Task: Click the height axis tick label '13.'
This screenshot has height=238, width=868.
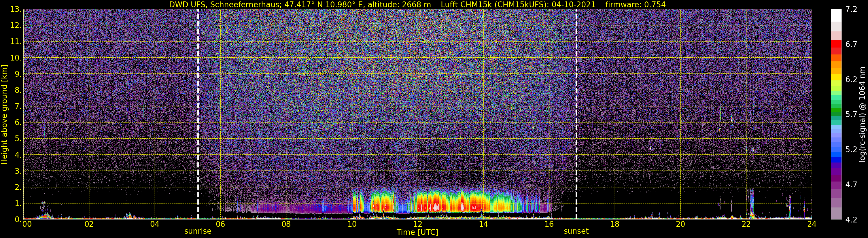Action: [16, 10]
